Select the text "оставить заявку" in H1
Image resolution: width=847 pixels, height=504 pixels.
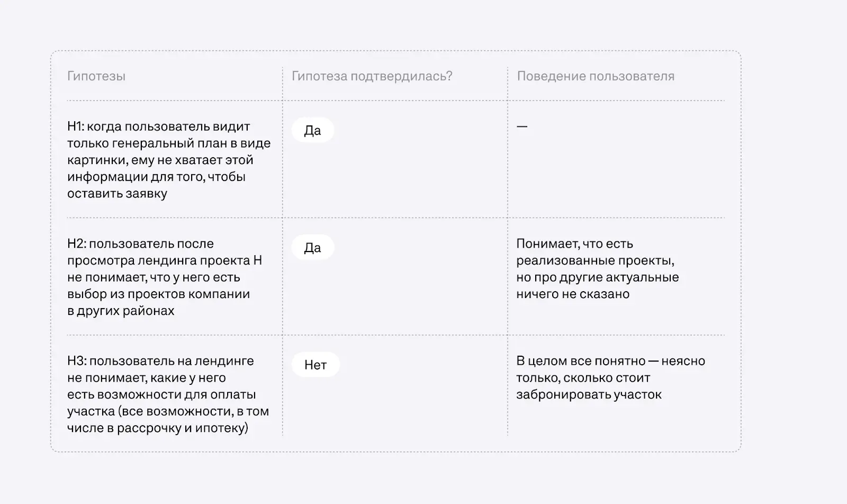(x=117, y=194)
